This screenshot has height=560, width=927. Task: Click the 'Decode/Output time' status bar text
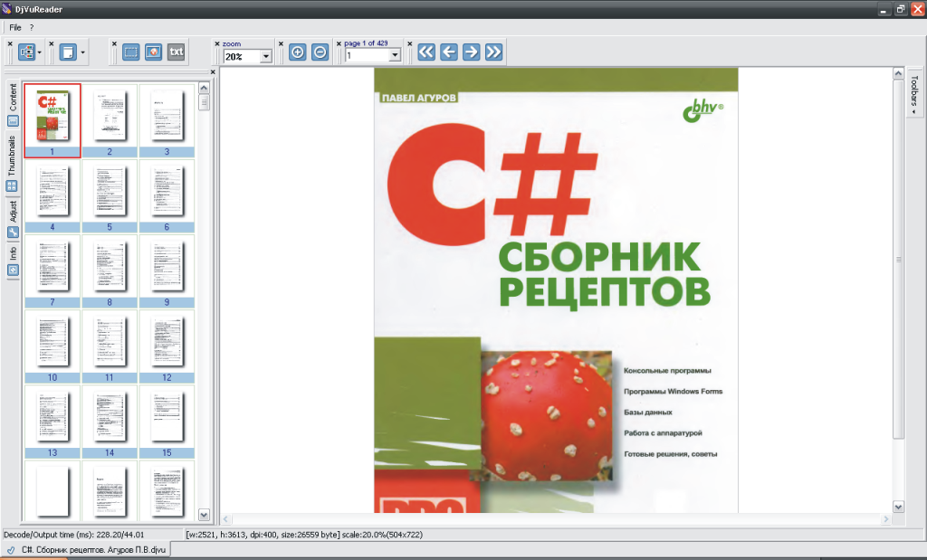pos(74,535)
